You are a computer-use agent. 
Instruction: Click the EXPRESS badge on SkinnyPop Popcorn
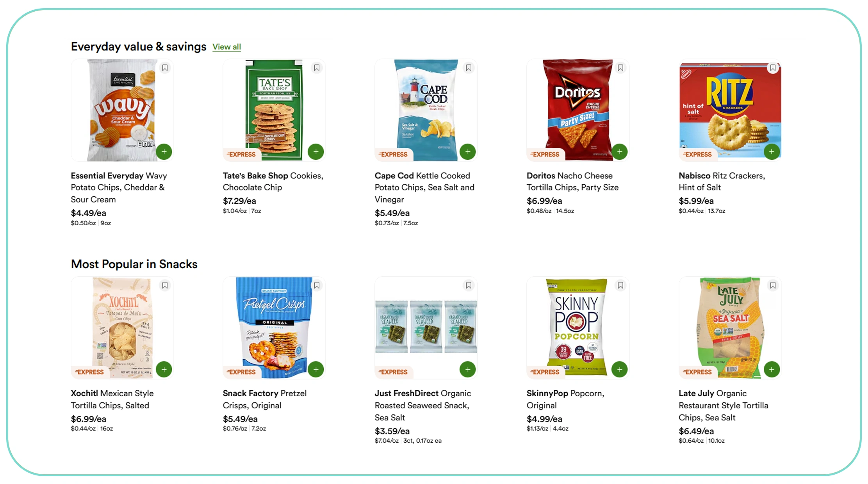click(x=545, y=372)
